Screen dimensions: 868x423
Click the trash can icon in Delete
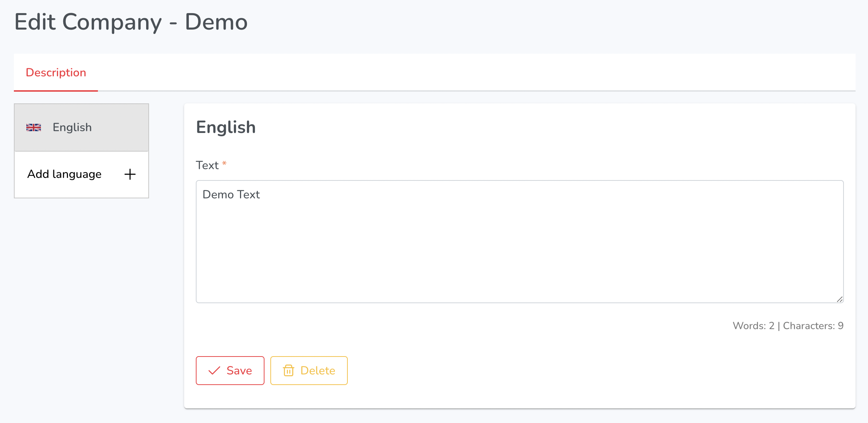point(288,370)
